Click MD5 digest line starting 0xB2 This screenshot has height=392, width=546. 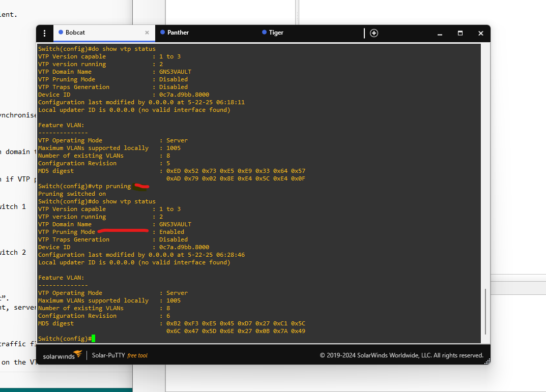[171, 323]
